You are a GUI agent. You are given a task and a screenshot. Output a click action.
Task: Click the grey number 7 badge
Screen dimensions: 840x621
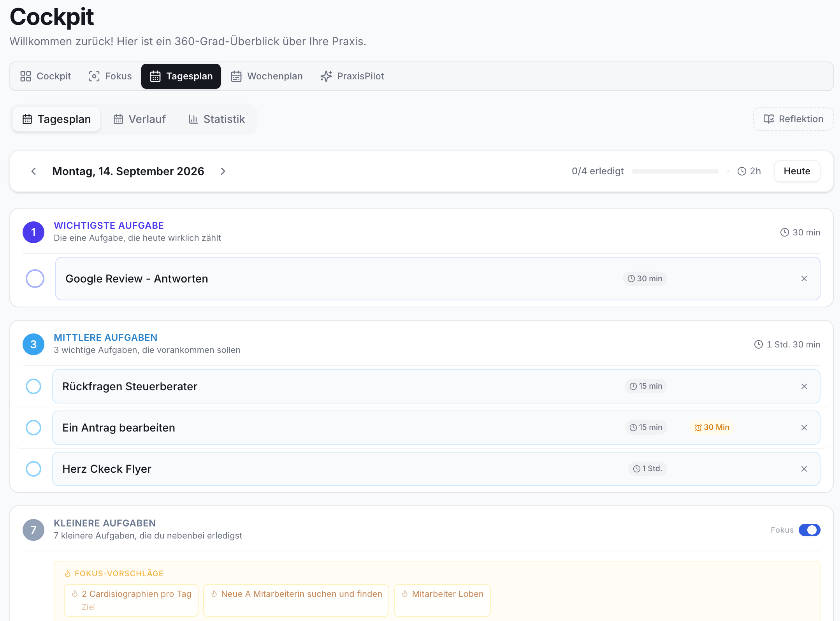pos(33,530)
